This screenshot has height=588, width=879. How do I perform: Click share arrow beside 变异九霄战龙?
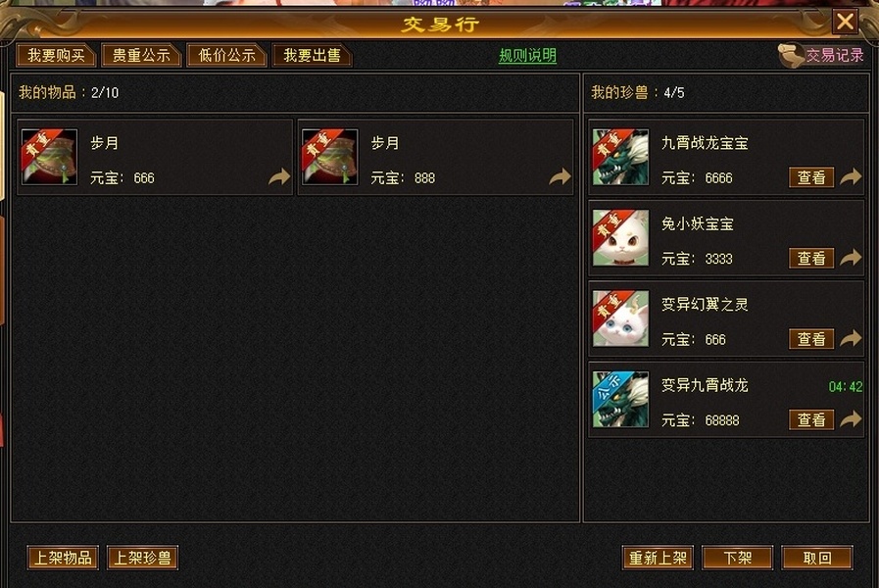point(851,419)
